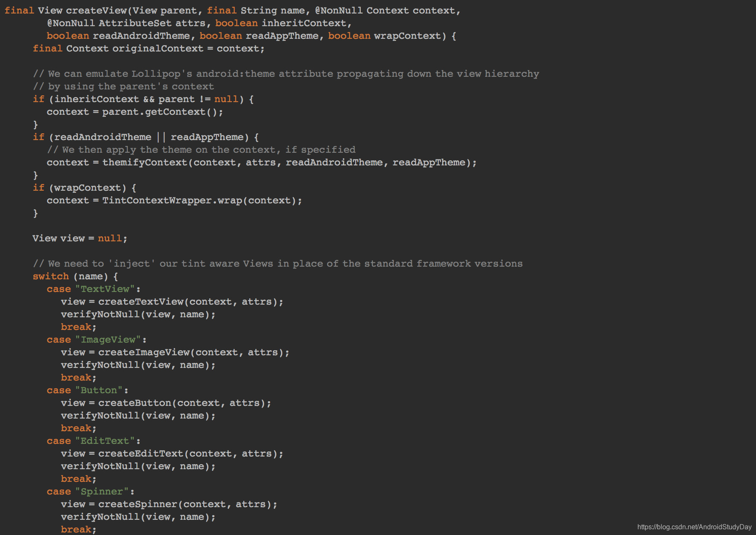The image size is (756, 535).
Task: Click the readAndroidTheme || readAppTheme condition
Action: [148, 137]
